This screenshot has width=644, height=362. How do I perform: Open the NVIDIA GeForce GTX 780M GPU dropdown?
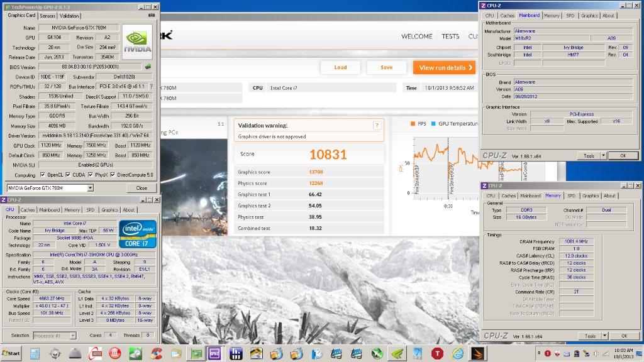tap(90, 188)
